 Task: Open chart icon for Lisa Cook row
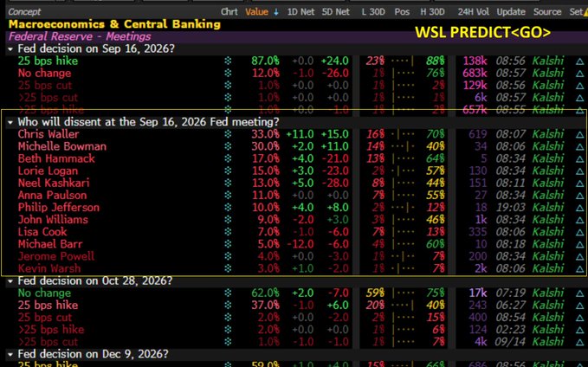click(x=228, y=232)
